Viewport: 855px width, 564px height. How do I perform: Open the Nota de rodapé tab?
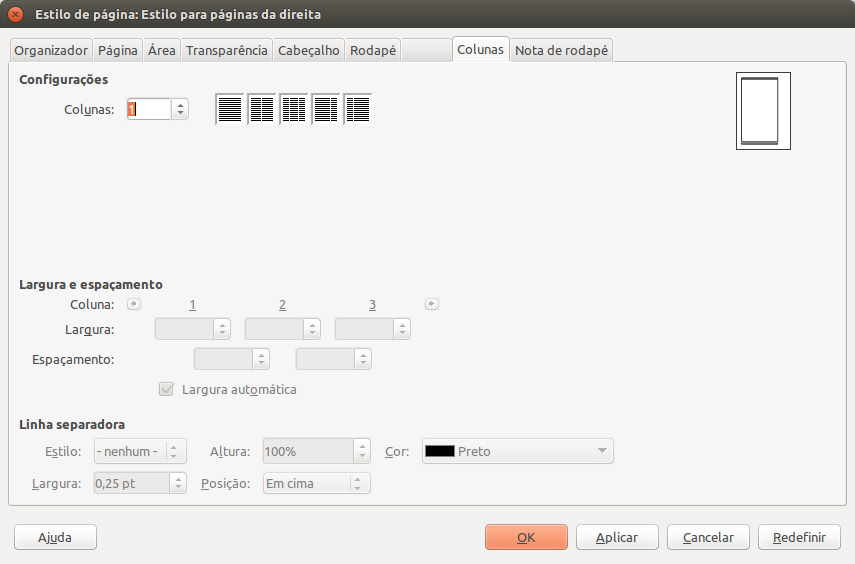point(562,50)
